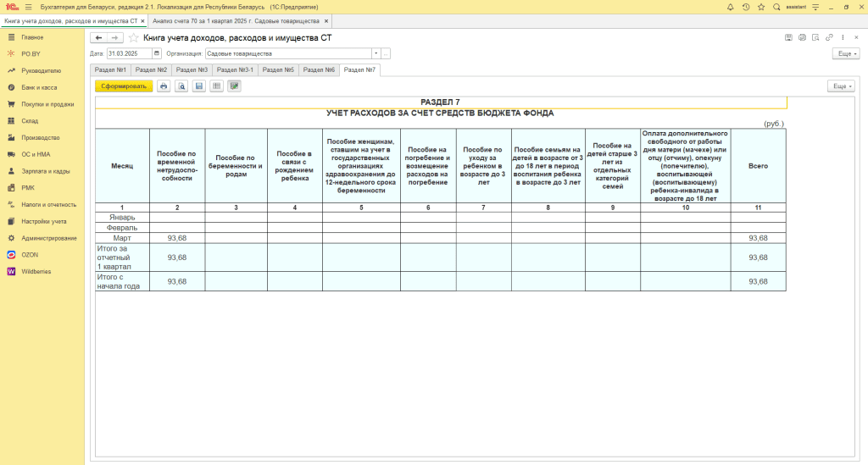This screenshot has height=465, width=868.
Task: Go back with the left arrow
Action: [98, 37]
